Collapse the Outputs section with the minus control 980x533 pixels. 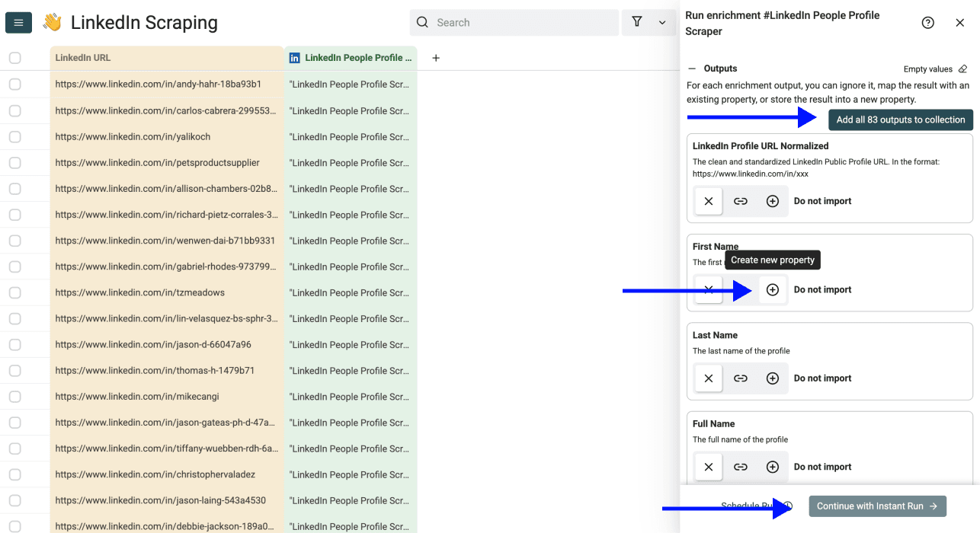click(x=692, y=69)
